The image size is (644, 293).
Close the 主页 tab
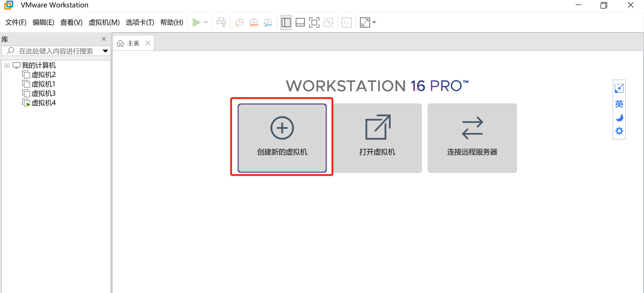148,43
